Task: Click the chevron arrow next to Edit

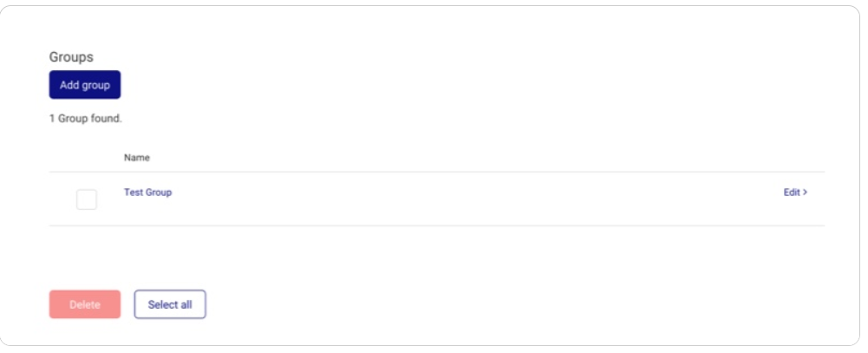Action: (805, 193)
